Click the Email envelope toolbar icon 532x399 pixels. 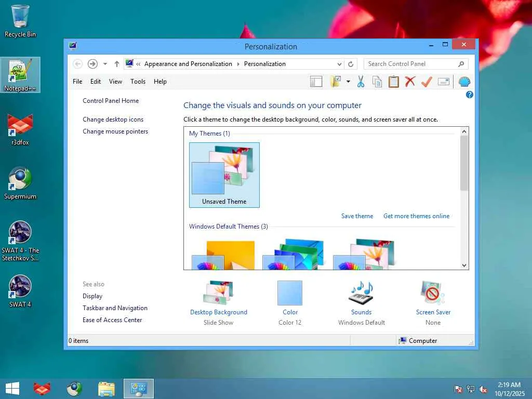tap(444, 82)
